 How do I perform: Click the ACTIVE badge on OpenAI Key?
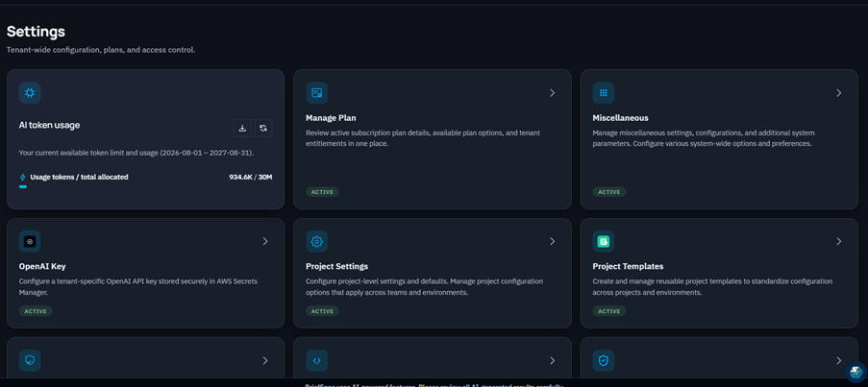[36, 311]
